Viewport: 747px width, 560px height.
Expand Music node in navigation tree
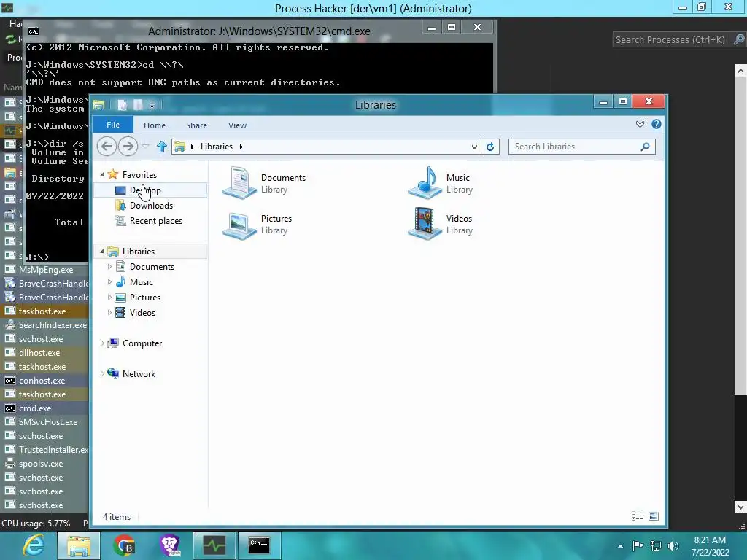(x=109, y=282)
